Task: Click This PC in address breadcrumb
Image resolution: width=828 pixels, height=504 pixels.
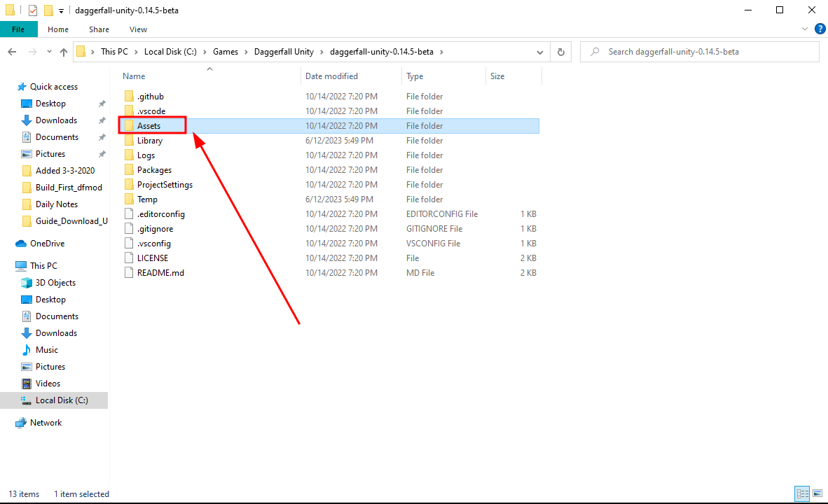Action: tap(114, 52)
